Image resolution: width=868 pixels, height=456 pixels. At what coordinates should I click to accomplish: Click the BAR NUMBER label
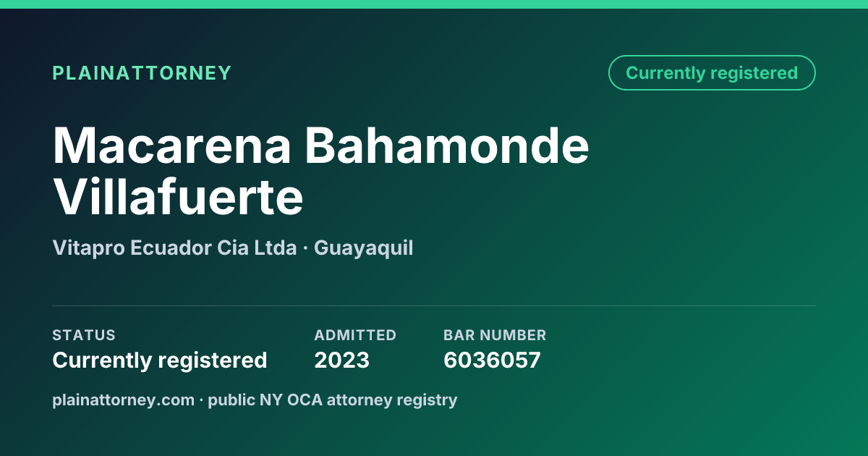click(495, 335)
